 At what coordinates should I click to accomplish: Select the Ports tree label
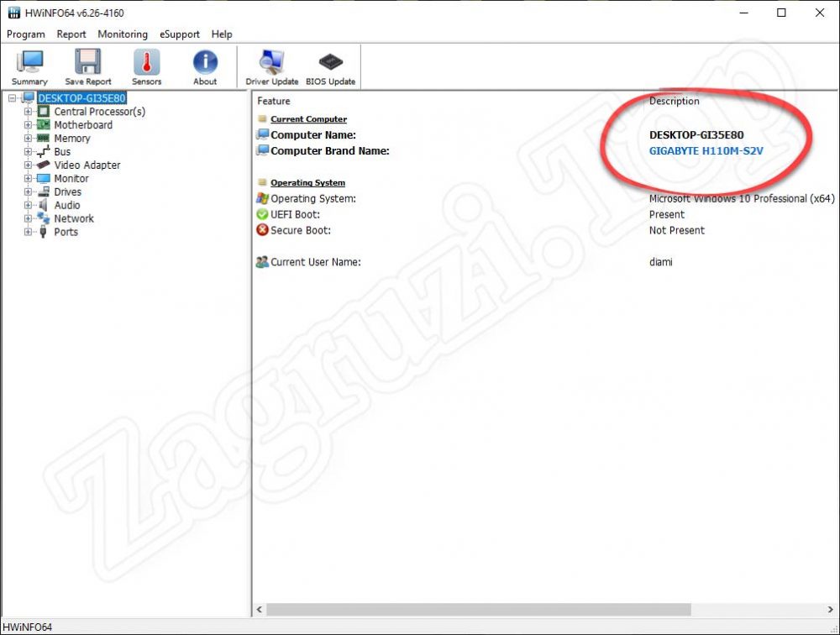point(66,232)
